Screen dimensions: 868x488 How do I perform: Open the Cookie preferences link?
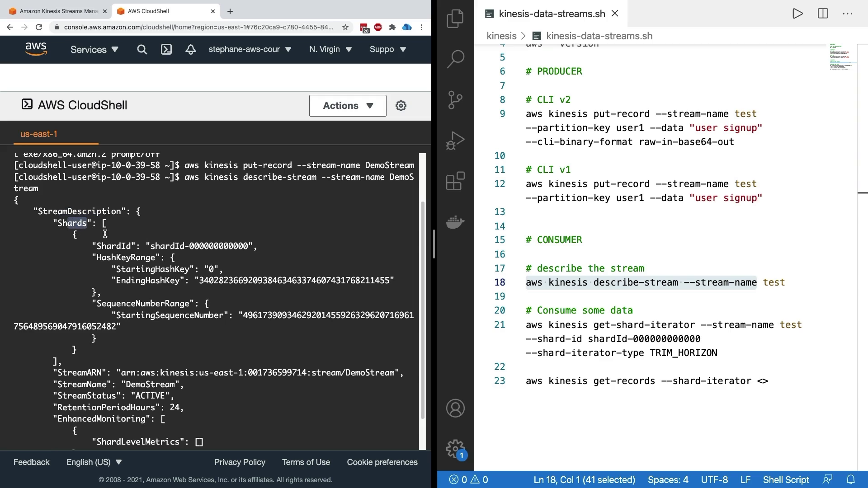click(382, 462)
